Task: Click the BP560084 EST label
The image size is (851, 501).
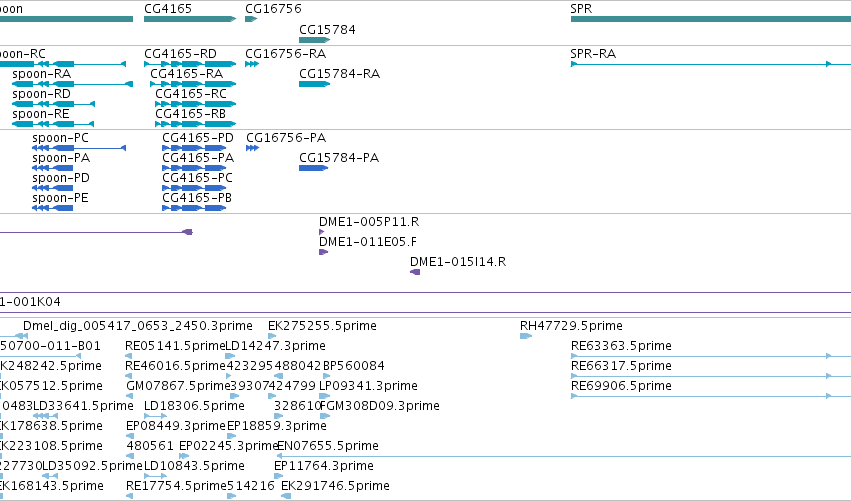Action: click(354, 366)
